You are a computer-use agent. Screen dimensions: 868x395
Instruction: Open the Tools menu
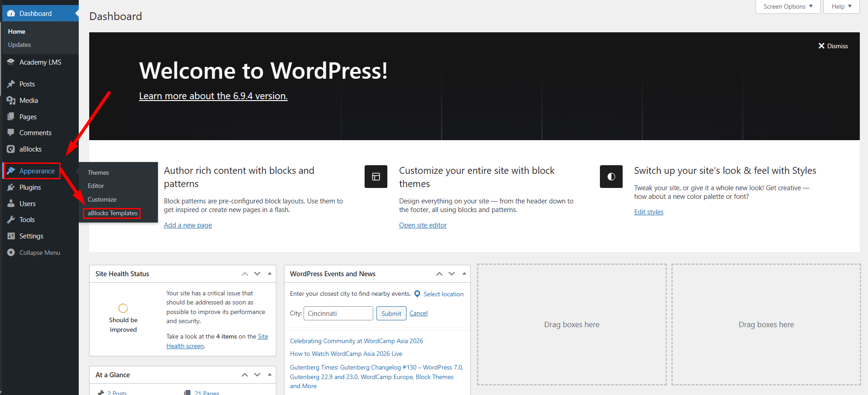pyautogui.click(x=40, y=220)
